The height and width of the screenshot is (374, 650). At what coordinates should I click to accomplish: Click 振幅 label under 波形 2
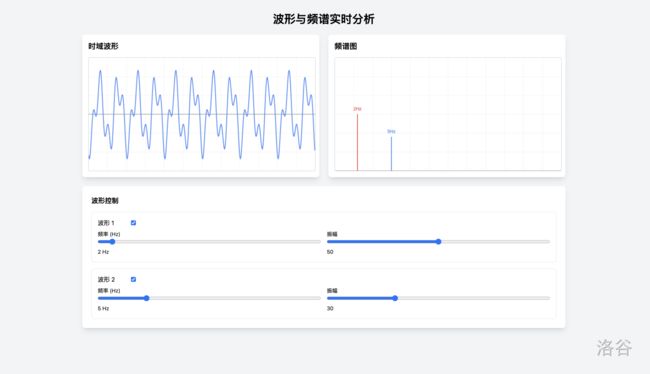pos(332,290)
